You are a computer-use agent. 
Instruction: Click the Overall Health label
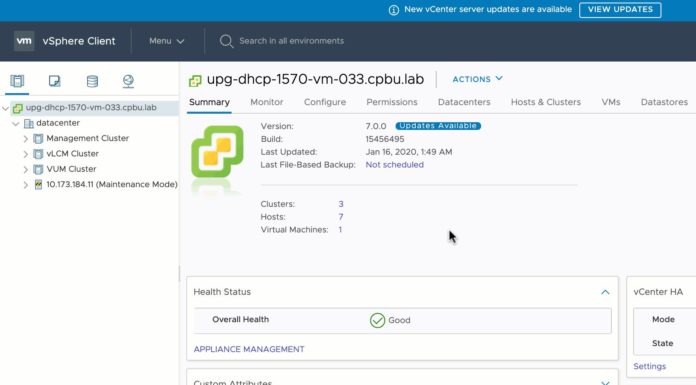pos(241,320)
